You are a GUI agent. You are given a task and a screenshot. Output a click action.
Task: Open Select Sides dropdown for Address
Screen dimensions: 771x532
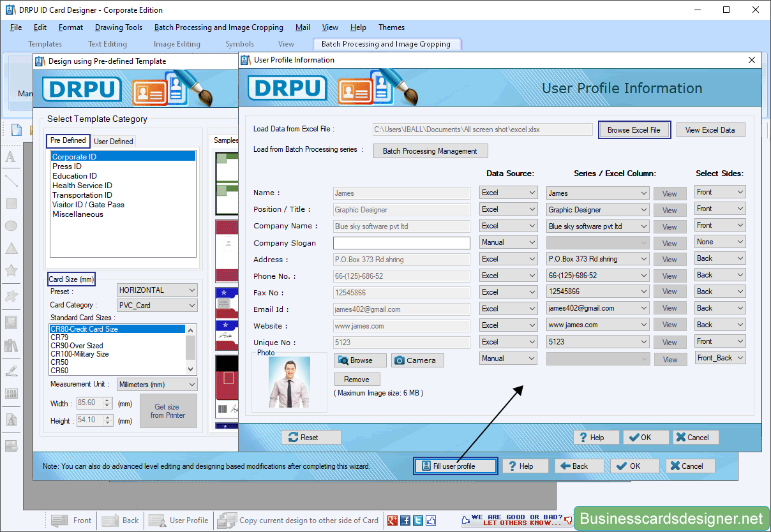(720, 258)
